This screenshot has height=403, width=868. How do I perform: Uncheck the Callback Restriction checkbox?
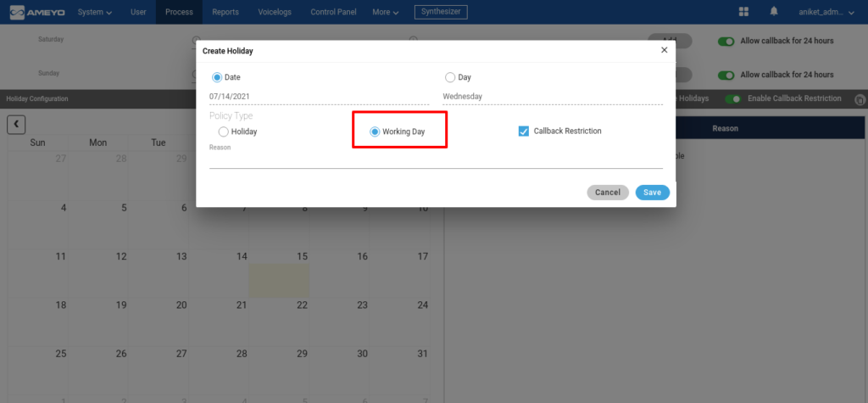point(524,132)
